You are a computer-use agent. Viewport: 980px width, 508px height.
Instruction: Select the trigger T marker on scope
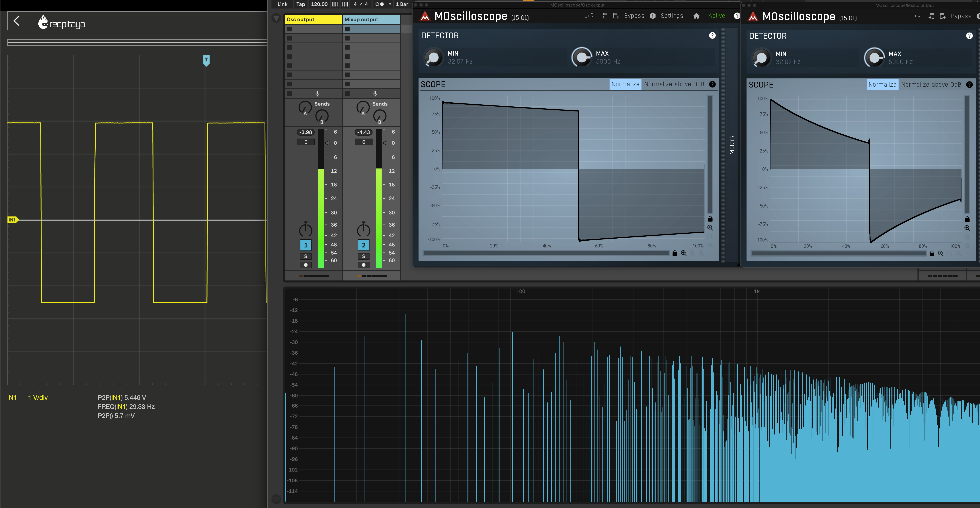(206, 60)
